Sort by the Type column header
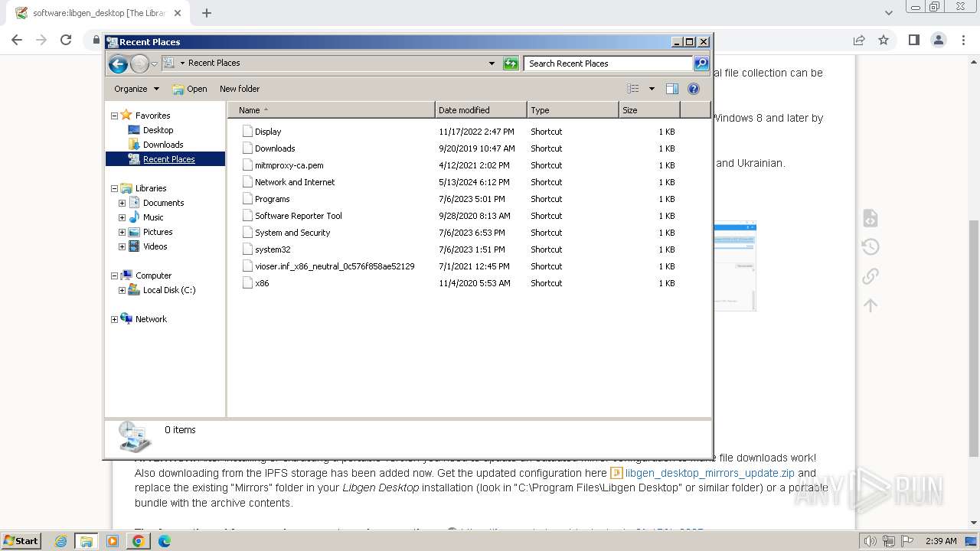 pos(573,110)
